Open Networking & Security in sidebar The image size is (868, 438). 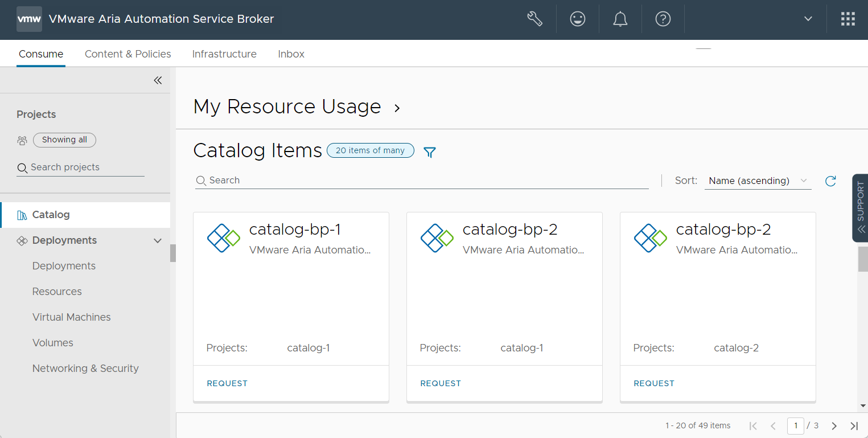[x=85, y=369]
